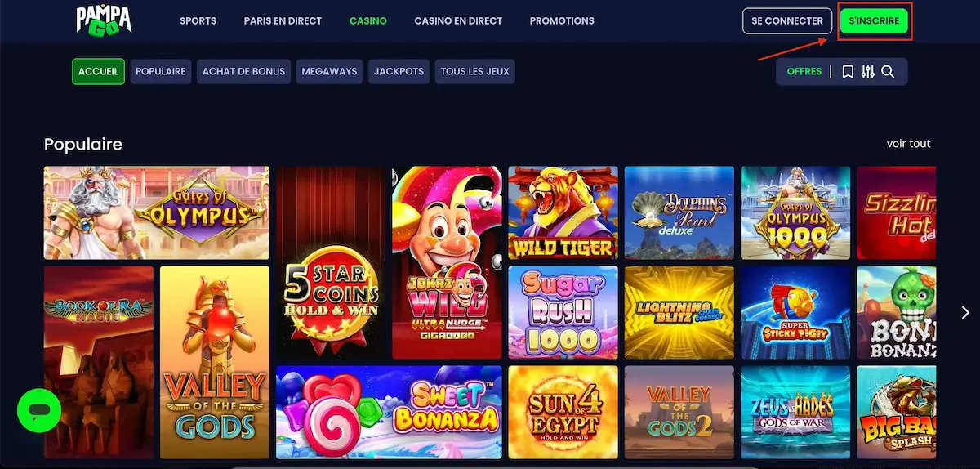Click the search magnifier icon

[889, 72]
